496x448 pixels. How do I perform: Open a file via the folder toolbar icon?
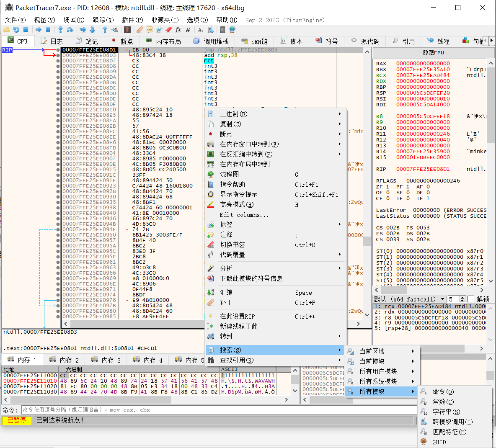click(x=7, y=30)
